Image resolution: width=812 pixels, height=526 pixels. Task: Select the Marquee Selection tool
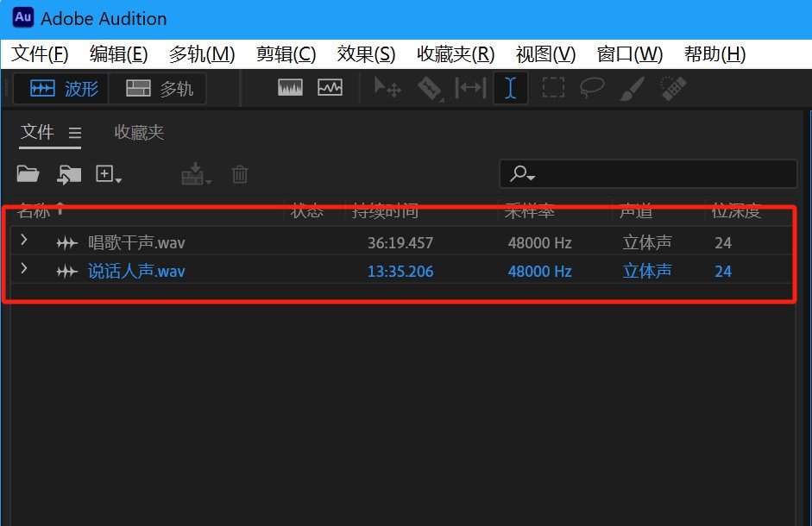pos(553,88)
